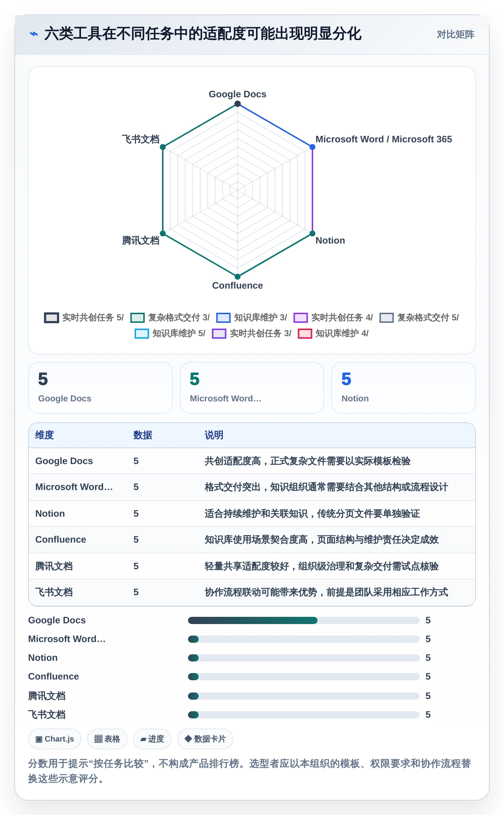Click the 对比矩阵 label in the header
Screen dimensions: 504x815
455,34
